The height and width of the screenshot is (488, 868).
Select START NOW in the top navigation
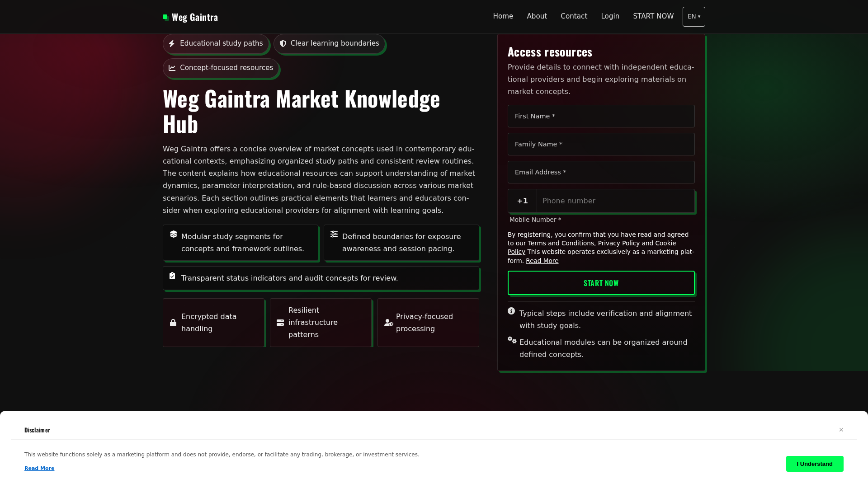click(x=653, y=16)
